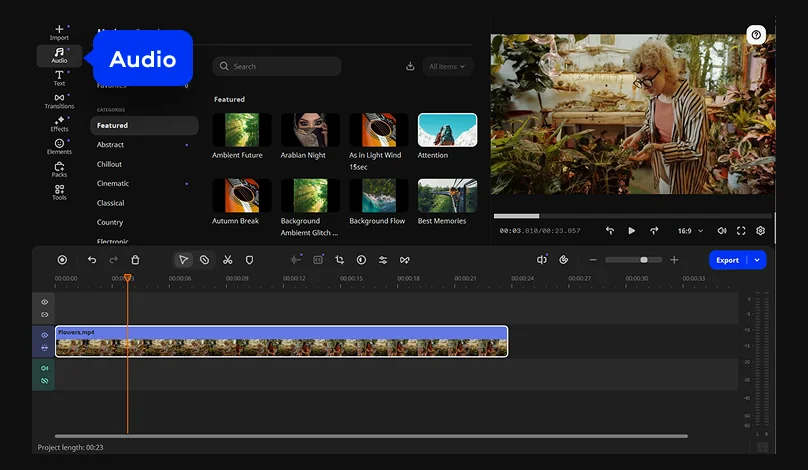Screen dimensions: 808x470
Task: Open the Transitions sidebar icon
Action: (x=59, y=101)
